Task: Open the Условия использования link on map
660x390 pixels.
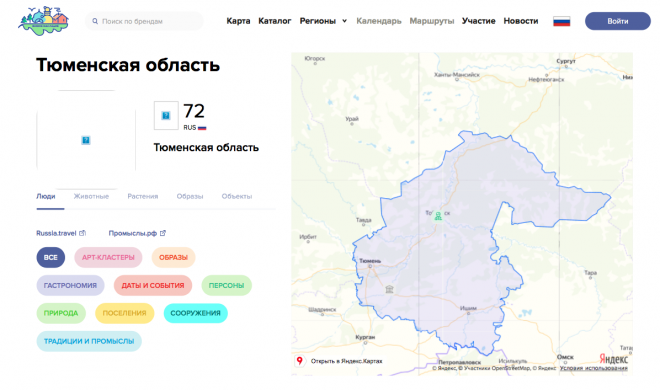Action: point(593,368)
